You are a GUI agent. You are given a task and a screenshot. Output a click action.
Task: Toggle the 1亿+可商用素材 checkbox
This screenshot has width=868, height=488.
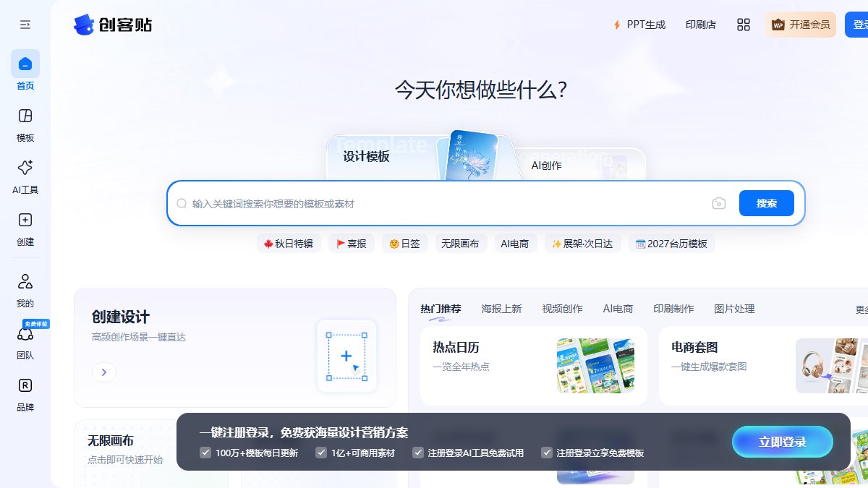[321, 453]
